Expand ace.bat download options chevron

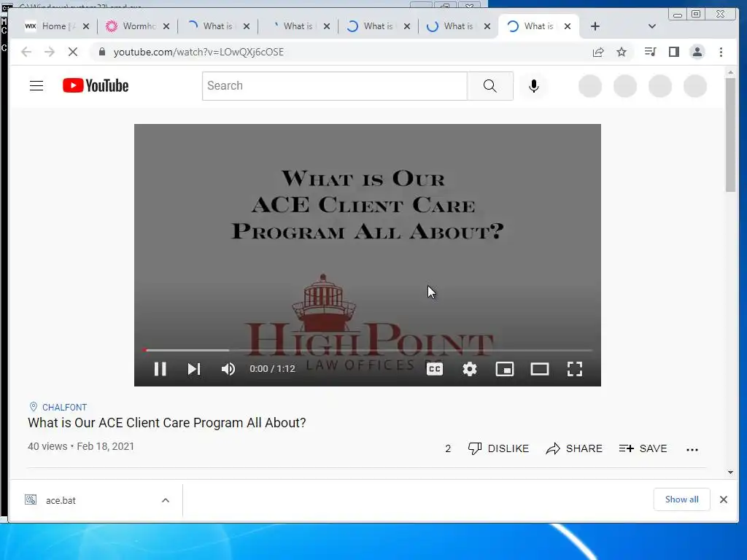click(166, 500)
